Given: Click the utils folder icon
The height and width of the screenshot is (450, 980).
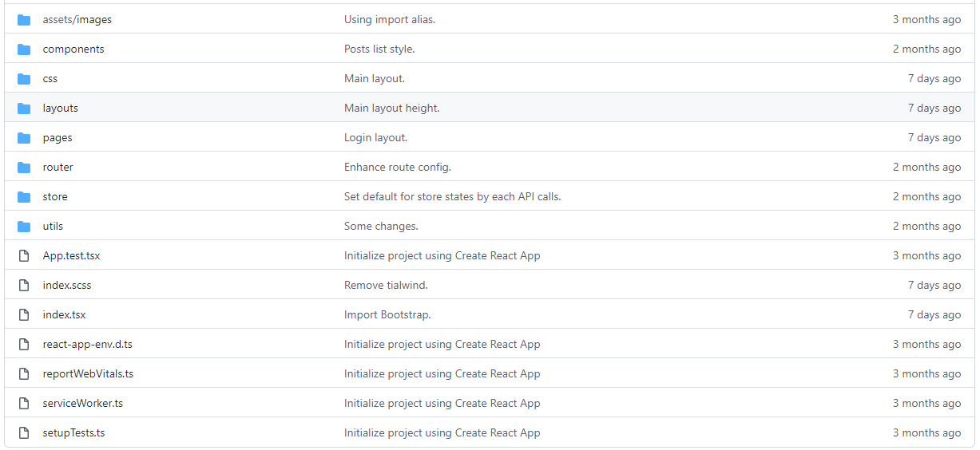Looking at the screenshot, I should coord(24,226).
